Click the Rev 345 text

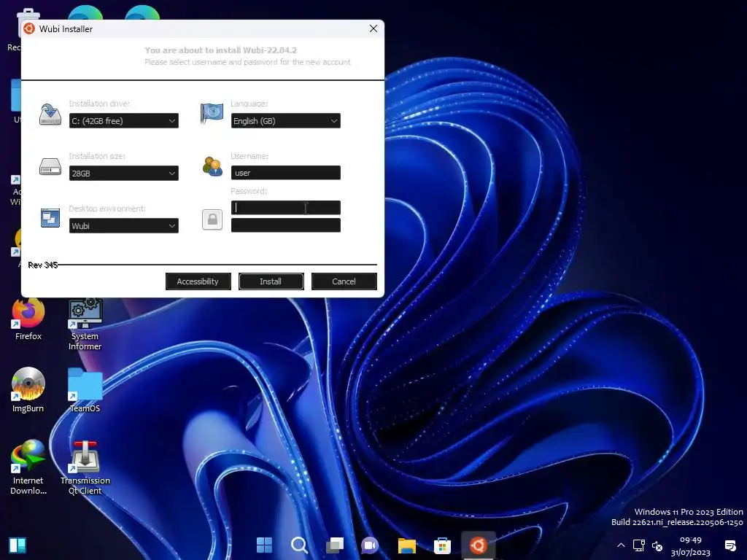(43, 265)
